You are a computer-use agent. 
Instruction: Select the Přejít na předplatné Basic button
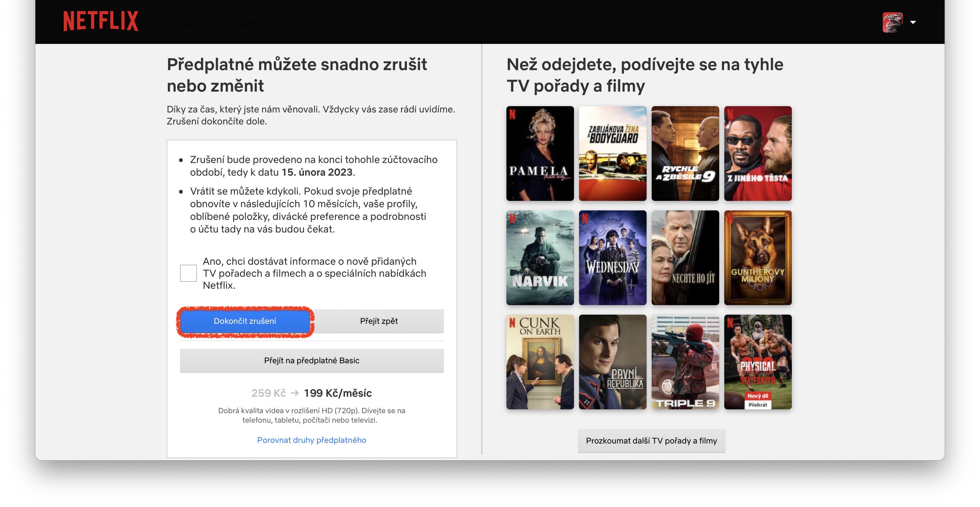(312, 360)
